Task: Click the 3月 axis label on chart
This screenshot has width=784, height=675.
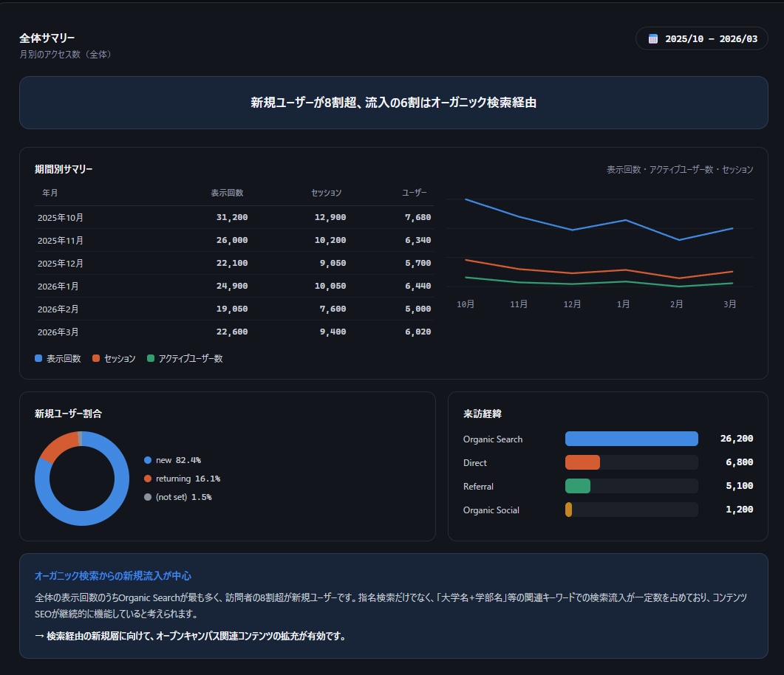Action: 729,304
